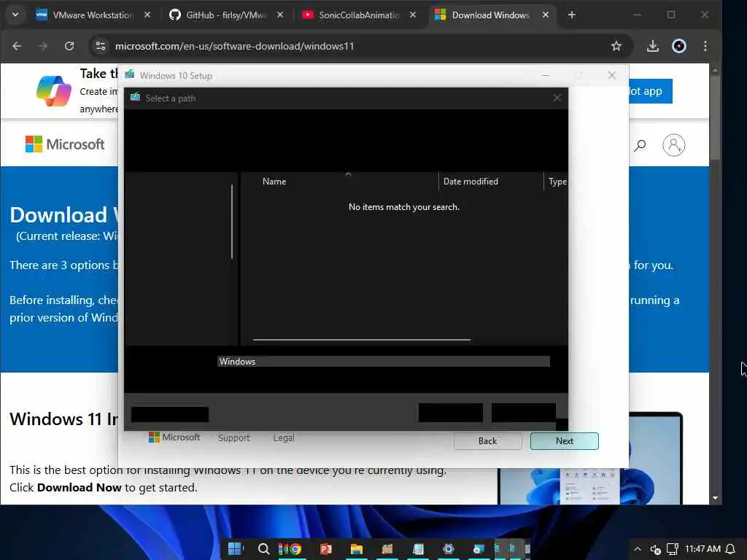Click the Copilot app button
Viewport: 747px width, 560px height.
pos(650,91)
